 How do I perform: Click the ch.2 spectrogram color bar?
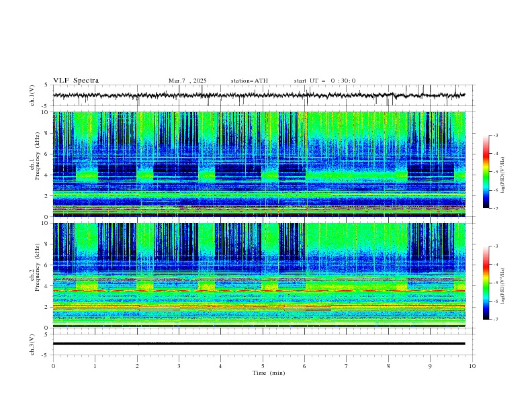click(x=486, y=283)
